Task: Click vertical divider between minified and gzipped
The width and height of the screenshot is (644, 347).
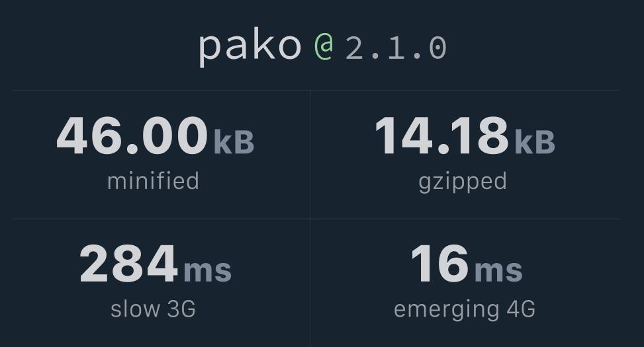Action: click(310, 153)
